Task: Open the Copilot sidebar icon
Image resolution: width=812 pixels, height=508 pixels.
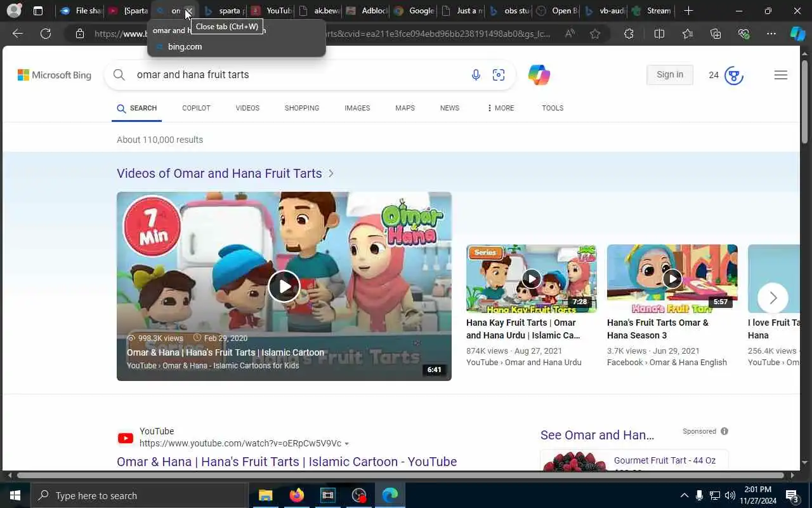Action: pos(797,34)
